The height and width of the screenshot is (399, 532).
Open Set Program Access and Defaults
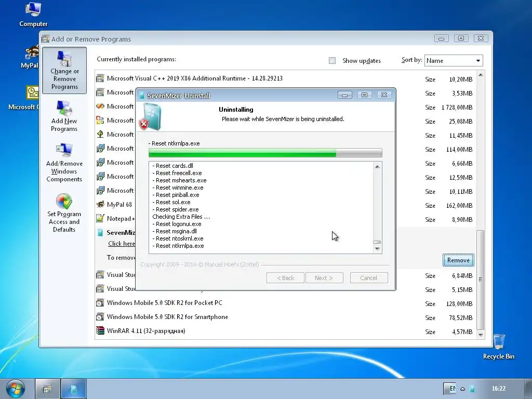click(64, 213)
